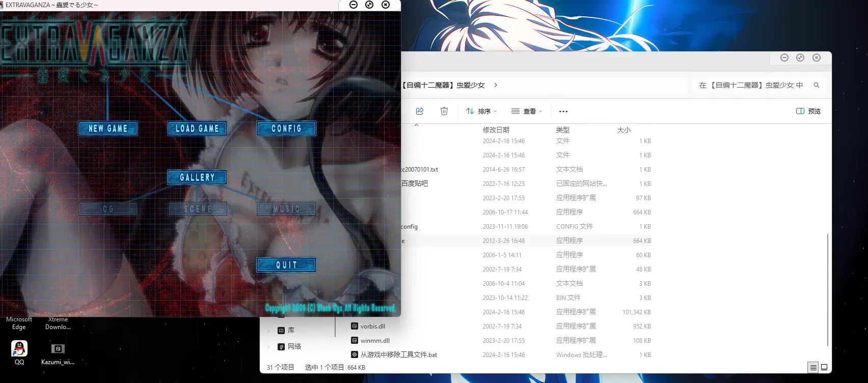Click the vorbis.dll file icon
This screenshot has width=868, height=383.
tap(355, 326)
